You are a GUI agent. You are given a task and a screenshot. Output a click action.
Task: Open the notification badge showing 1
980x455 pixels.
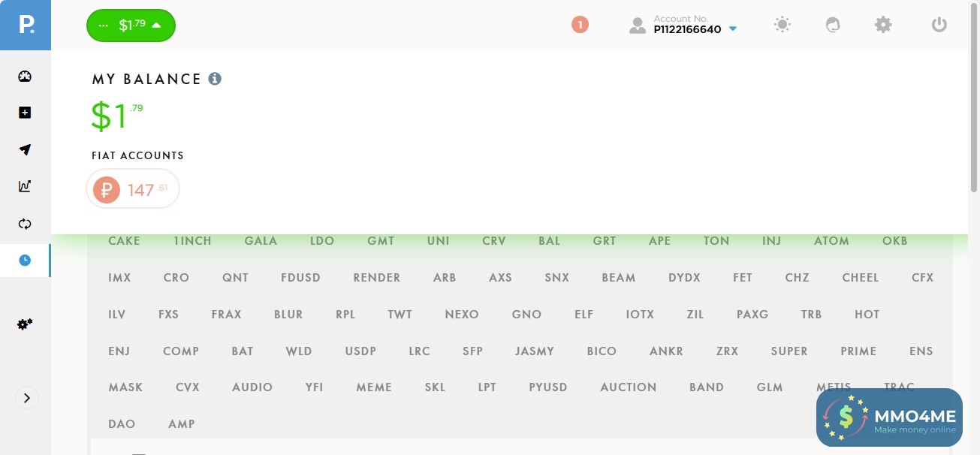coord(580,25)
